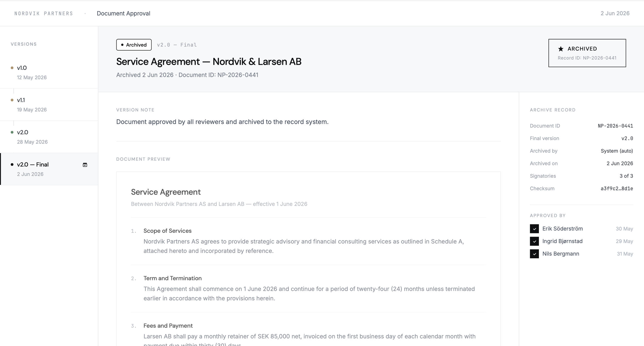Click the Document ID NP-2026-0441 value

[615, 126]
